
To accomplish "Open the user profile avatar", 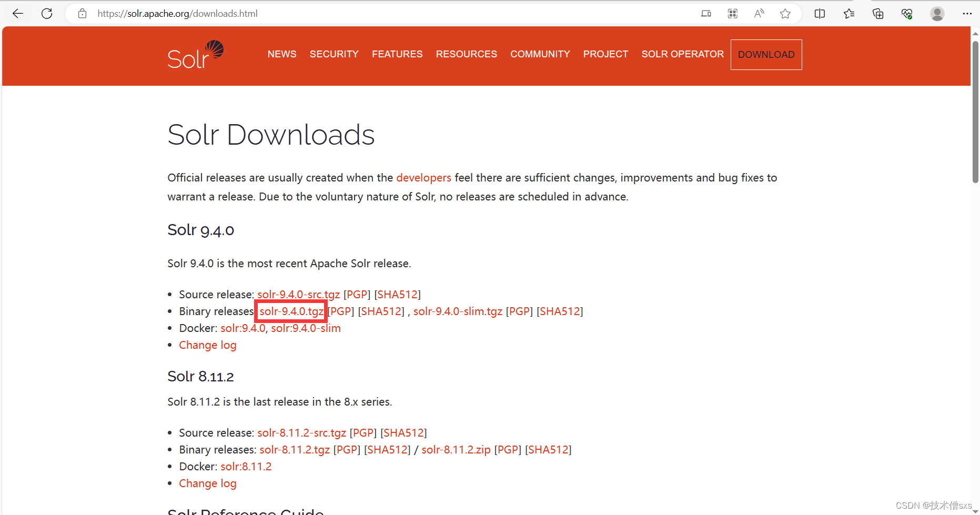I will point(937,14).
